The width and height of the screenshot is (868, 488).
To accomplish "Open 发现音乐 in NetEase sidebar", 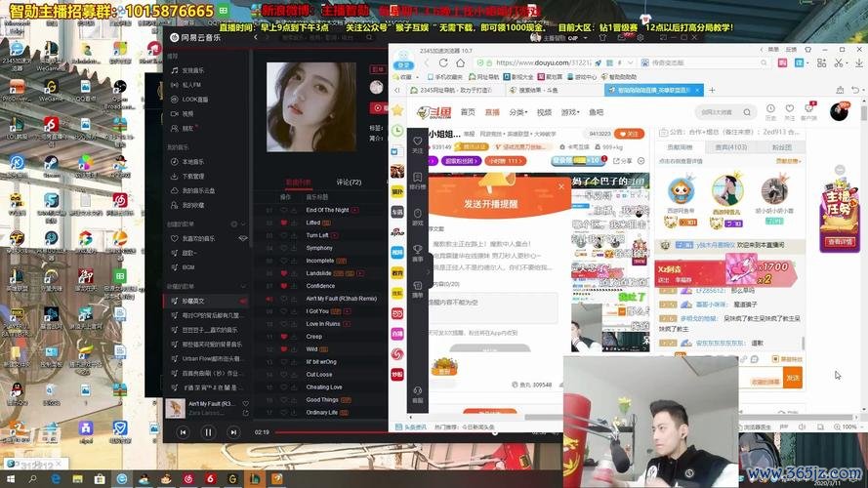I will (x=188, y=70).
